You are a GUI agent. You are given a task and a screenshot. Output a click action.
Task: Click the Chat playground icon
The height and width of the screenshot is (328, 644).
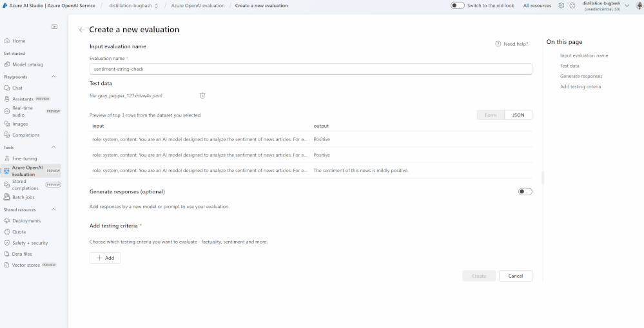[x=6, y=88]
